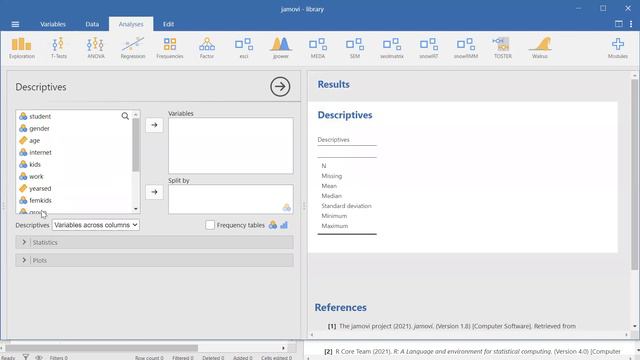The image size is (640, 360).
Task: Click the vertical dots options menu
Action: click(631, 24)
